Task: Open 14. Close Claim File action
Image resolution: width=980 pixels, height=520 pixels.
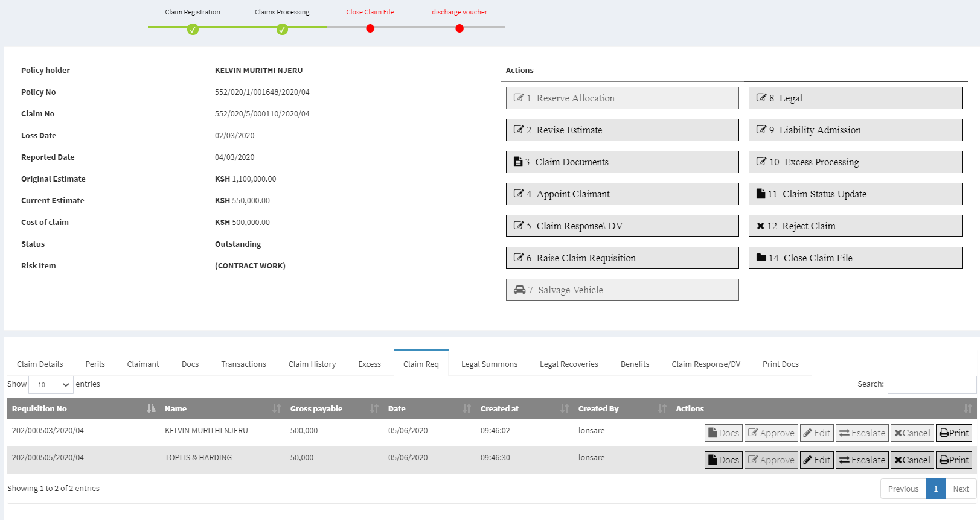Action: [855, 258]
